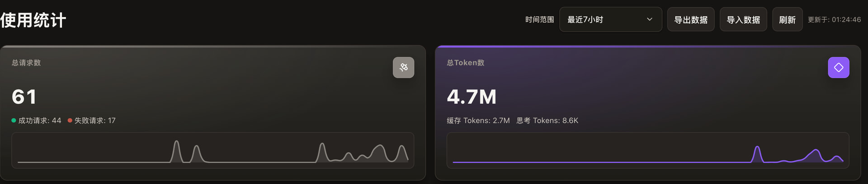Click the purple diamond icon in 总Token数 card
This screenshot has width=868, height=184.
point(838,67)
